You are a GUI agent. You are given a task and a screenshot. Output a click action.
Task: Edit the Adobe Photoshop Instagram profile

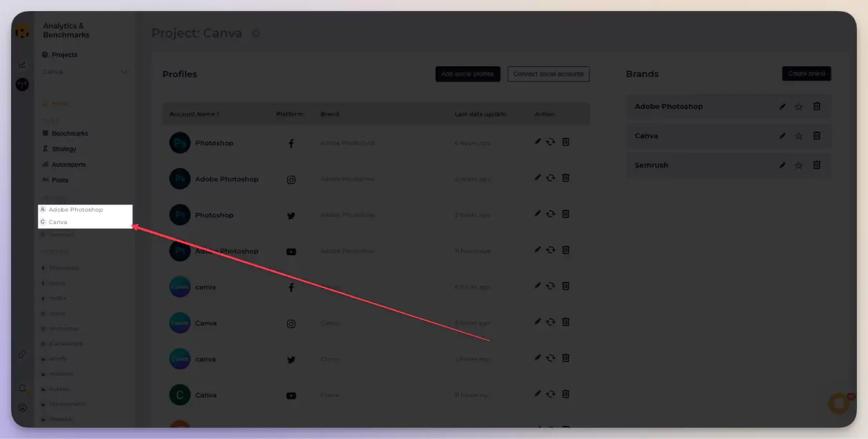(538, 177)
